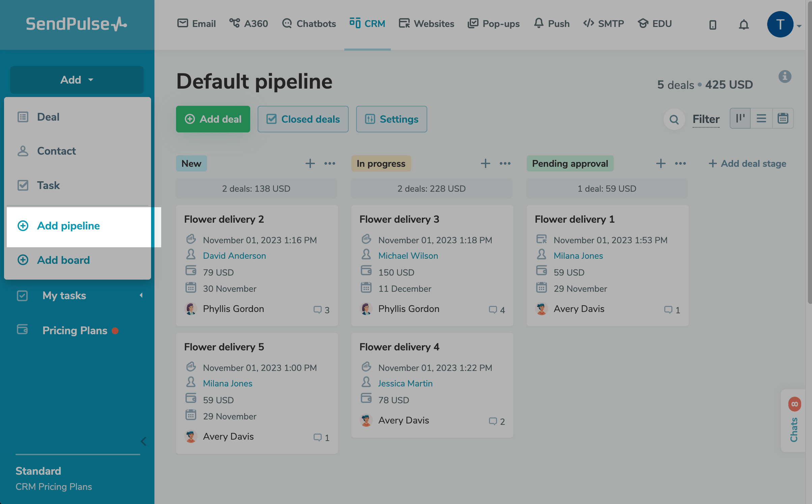Collapse the left sidebar with chevron

[x=143, y=441]
